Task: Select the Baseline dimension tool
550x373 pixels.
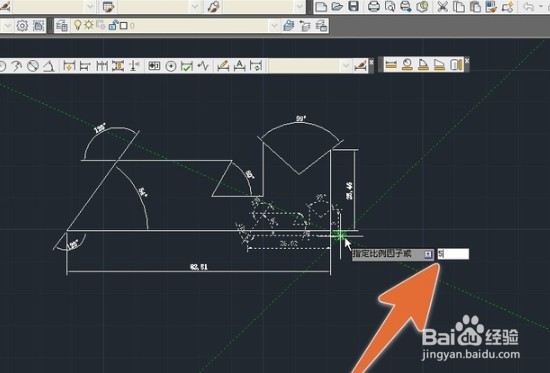Action: tap(85, 66)
